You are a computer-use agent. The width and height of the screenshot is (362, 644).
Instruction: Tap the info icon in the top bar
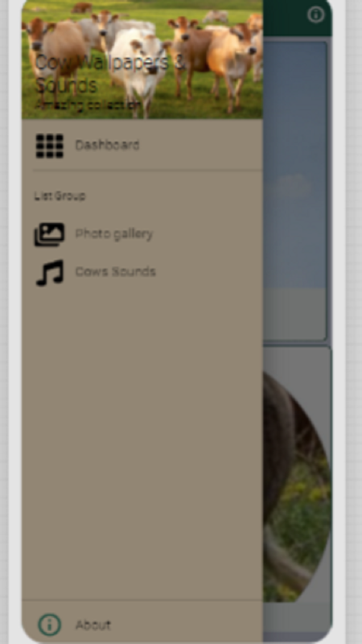click(315, 14)
